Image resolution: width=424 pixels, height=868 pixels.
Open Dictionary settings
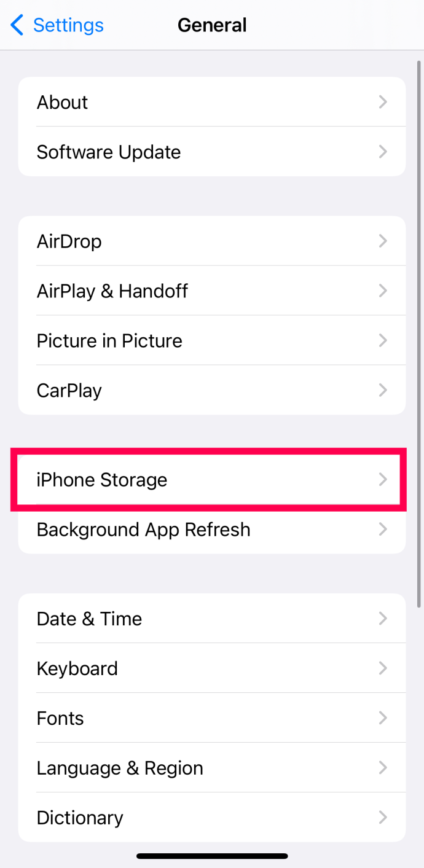(212, 818)
